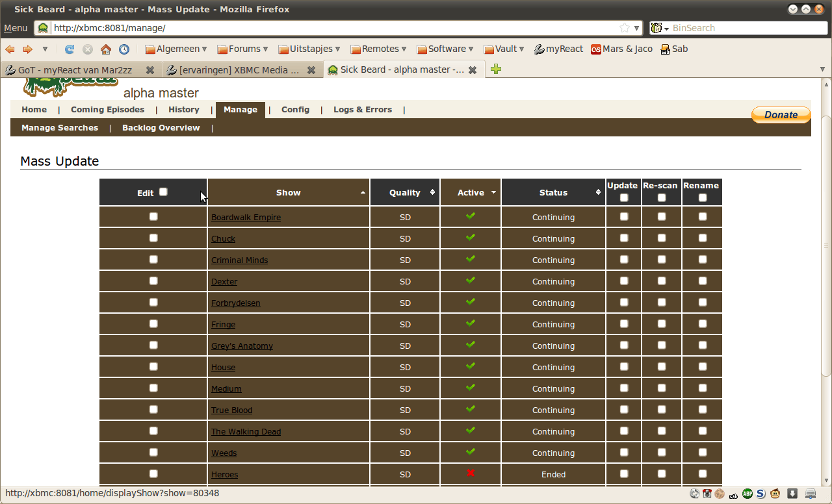The height and width of the screenshot is (504, 832).
Task: Click the red X active icon for Heroes
Action: click(x=471, y=473)
